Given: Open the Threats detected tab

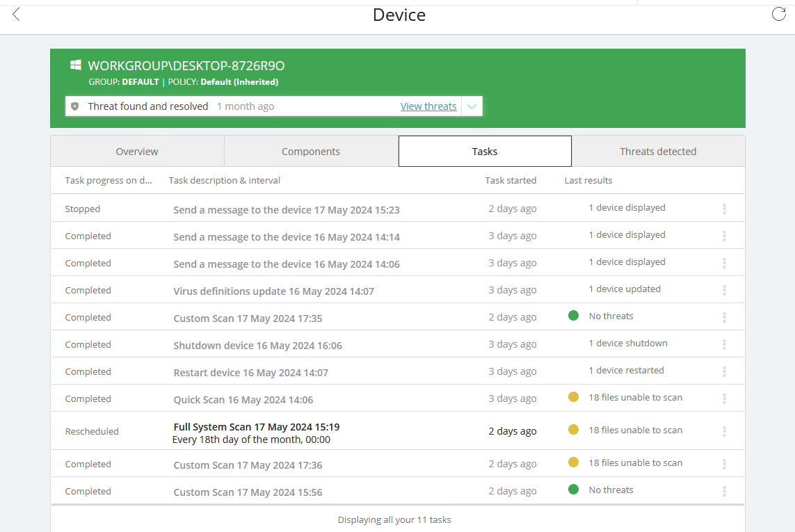Looking at the screenshot, I should tap(658, 151).
